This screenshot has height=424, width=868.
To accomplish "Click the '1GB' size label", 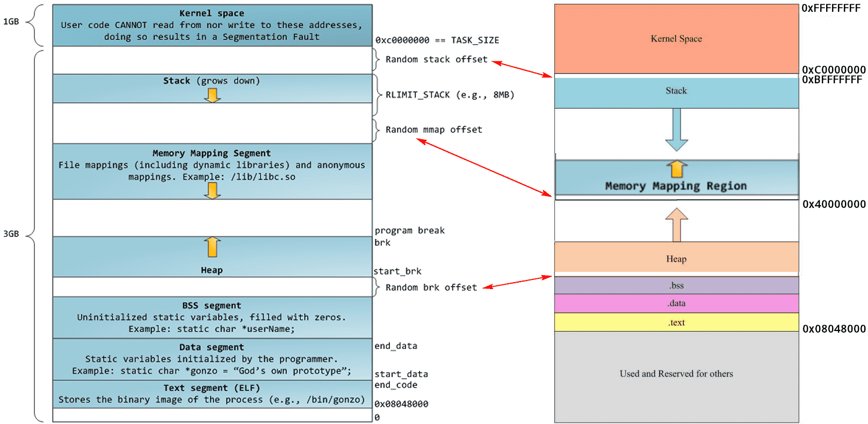I will 11,21.
